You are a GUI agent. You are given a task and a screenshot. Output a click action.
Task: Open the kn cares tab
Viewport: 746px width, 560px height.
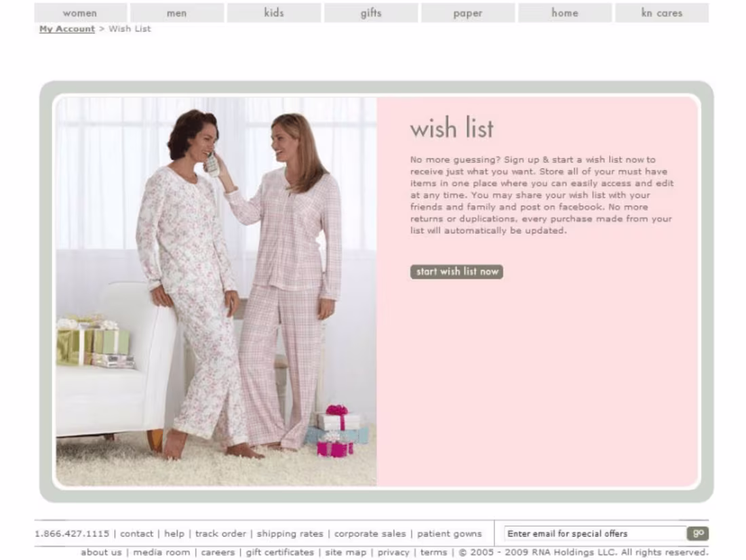pyautogui.click(x=662, y=13)
